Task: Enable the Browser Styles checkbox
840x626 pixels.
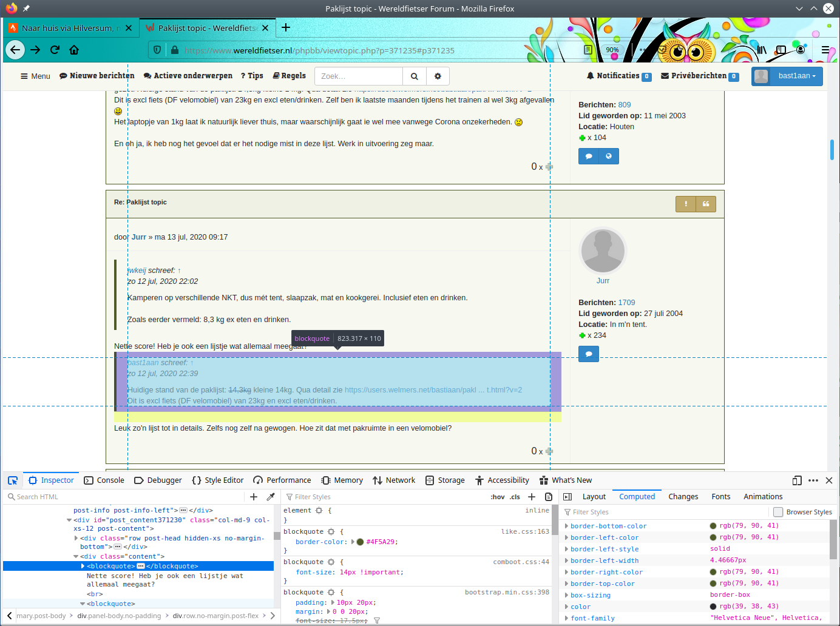Action: tap(778, 512)
